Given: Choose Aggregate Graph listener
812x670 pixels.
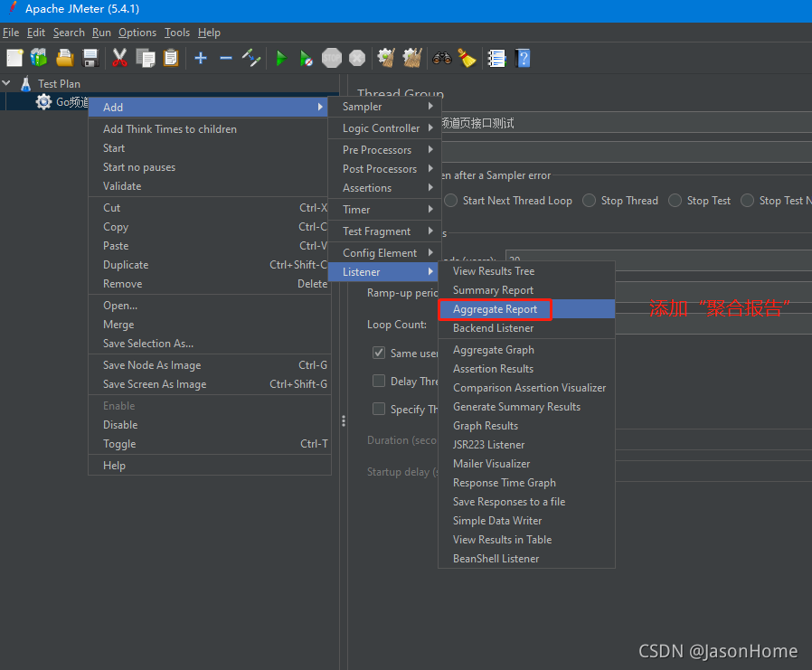Looking at the screenshot, I should [526, 350].
